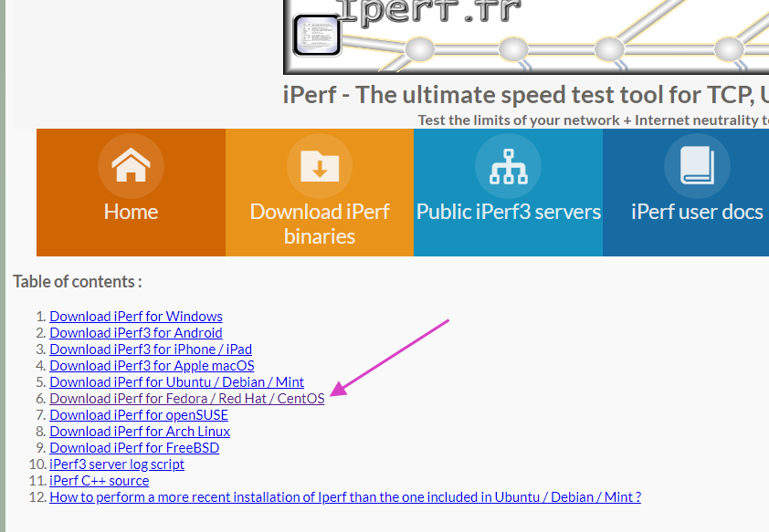Open the Public iPerf3 servers section
This screenshot has height=532, width=769.
[x=508, y=211]
